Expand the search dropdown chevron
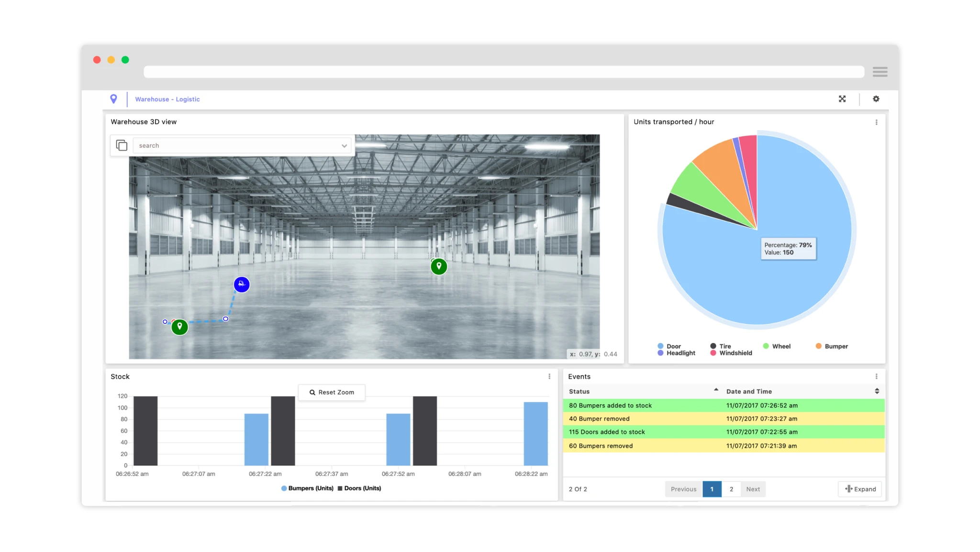 pos(344,146)
